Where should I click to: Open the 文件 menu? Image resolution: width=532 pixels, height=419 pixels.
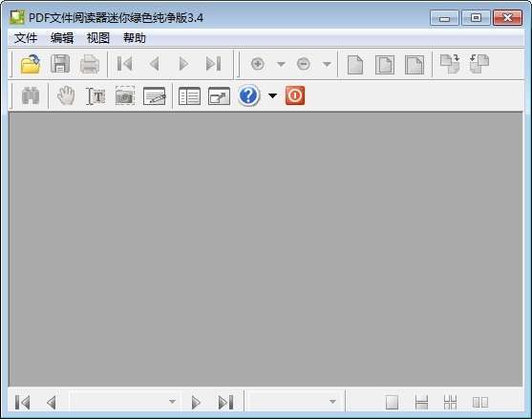pyautogui.click(x=26, y=38)
